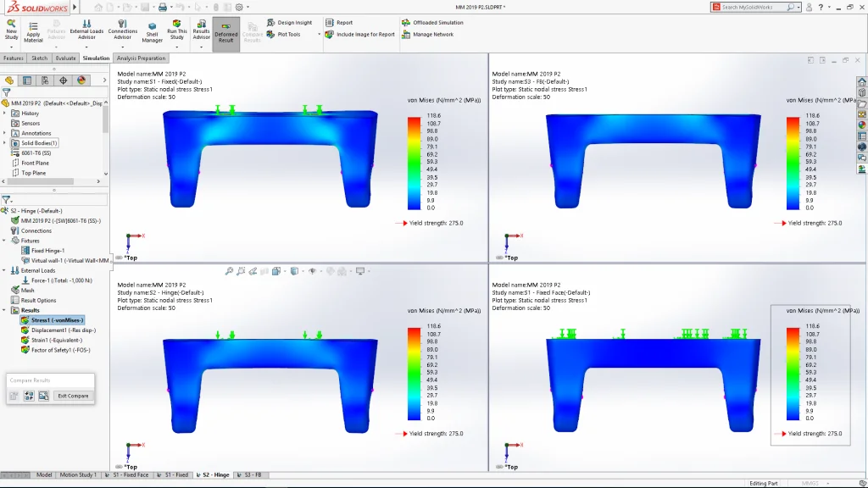Switch to the Analysis Preparation tab
This screenshot has height=488, width=868.
(x=141, y=58)
